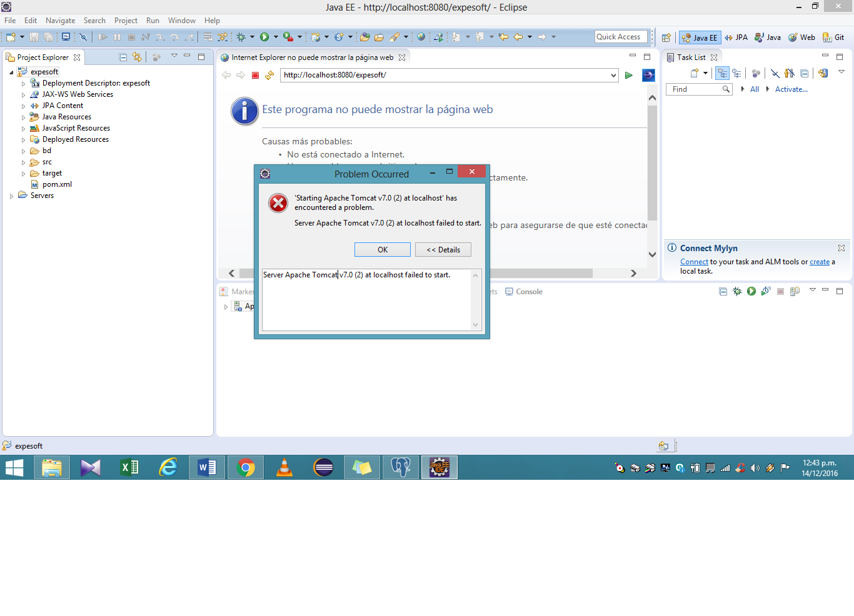The width and height of the screenshot is (854, 616).
Task: Select the Console tab
Action: pyautogui.click(x=524, y=292)
